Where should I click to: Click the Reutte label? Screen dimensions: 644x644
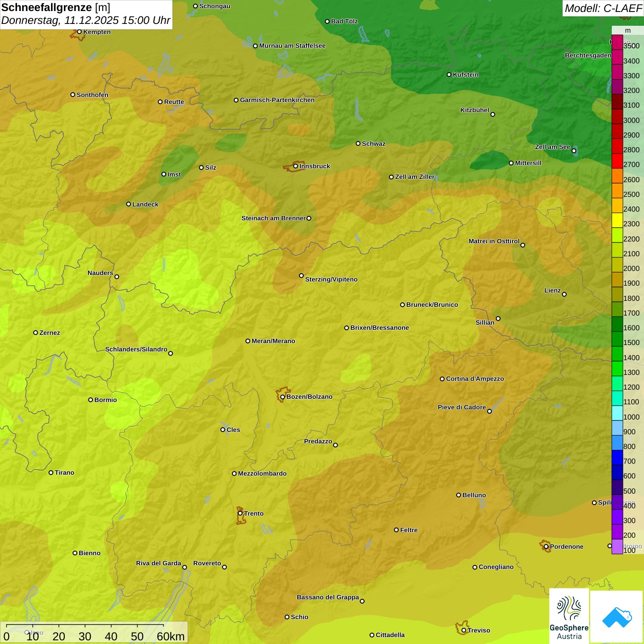pos(174,102)
